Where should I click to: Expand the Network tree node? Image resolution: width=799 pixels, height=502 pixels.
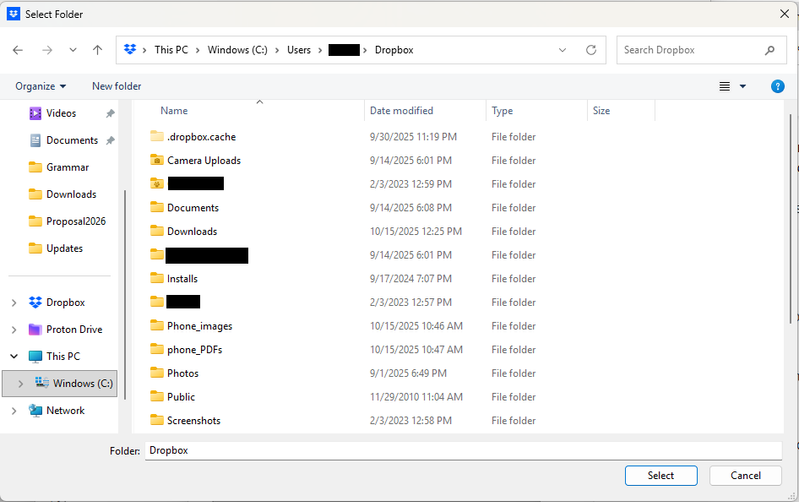click(x=14, y=410)
